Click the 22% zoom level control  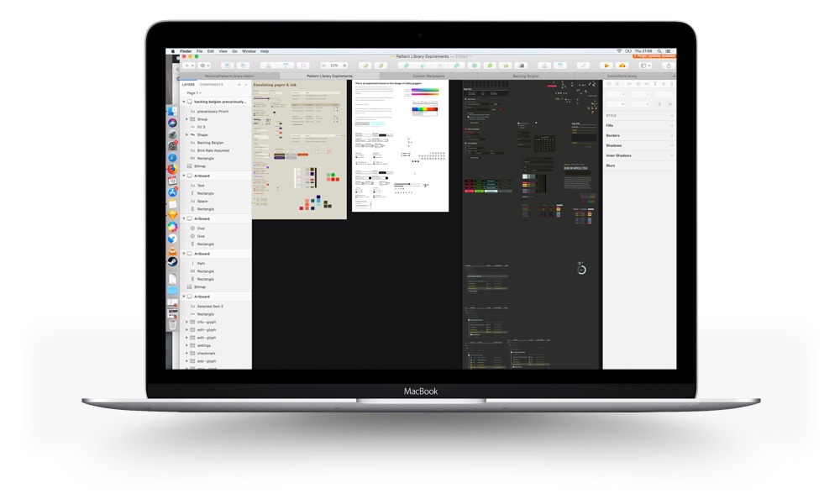tap(333, 65)
